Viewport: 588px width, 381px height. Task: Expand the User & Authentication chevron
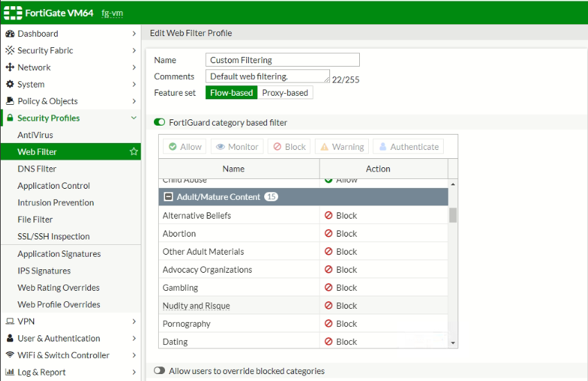pos(134,338)
